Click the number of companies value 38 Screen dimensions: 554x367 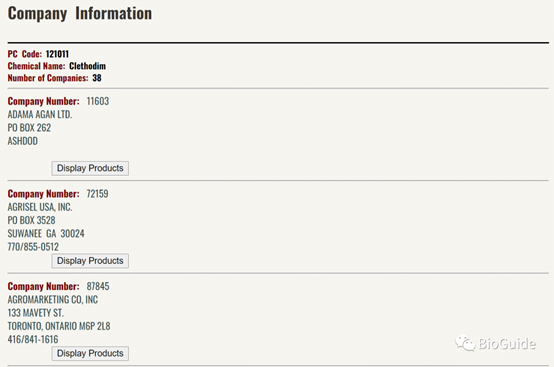[97, 78]
